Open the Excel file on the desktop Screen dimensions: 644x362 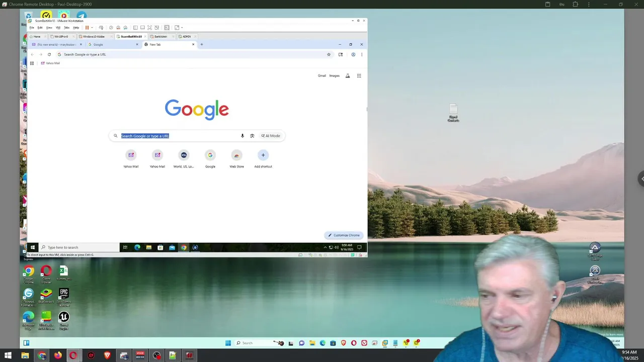(x=63, y=273)
